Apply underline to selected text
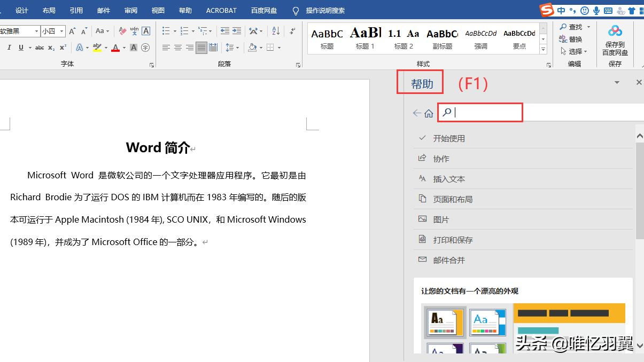644x362 pixels. (x=20, y=48)
